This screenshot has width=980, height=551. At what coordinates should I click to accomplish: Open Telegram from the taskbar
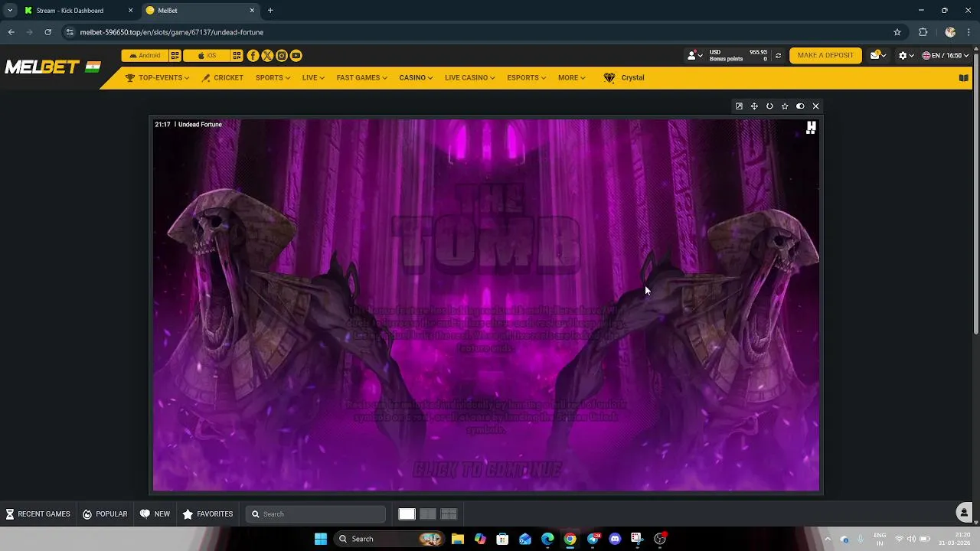click(x=593, y=539)
